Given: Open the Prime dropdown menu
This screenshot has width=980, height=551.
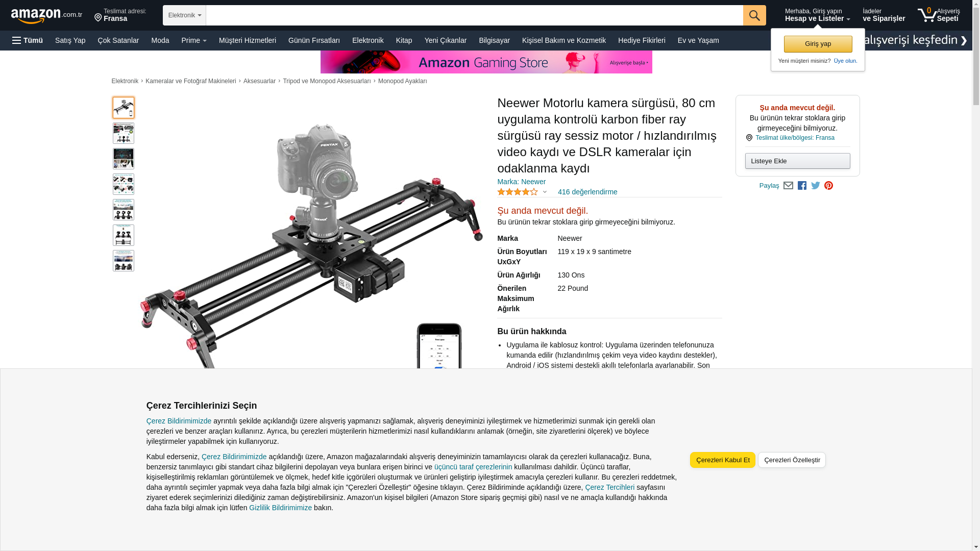Looking at the screenshot, I should (x=194, y=40).
